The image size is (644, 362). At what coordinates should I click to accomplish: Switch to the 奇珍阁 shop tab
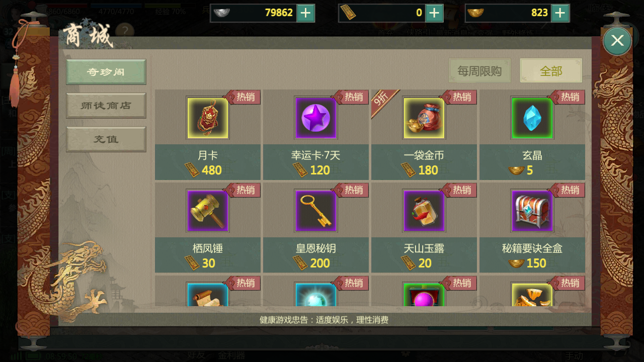(106, 72)
